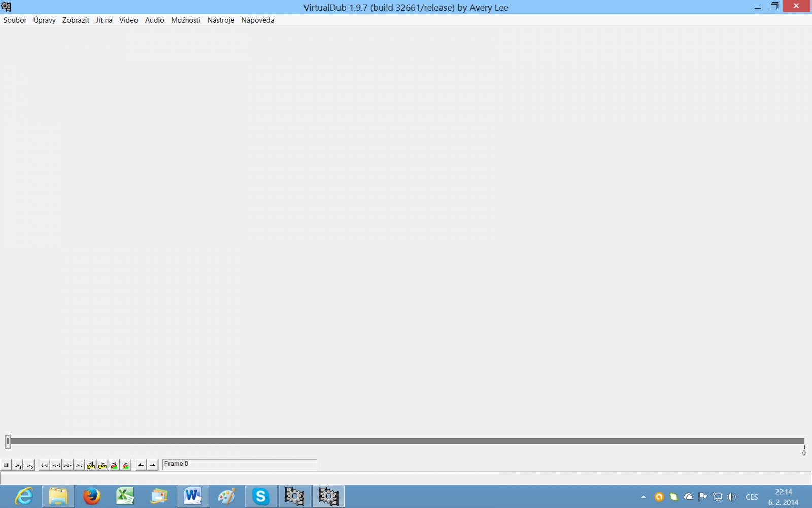Viewport: 812px width, 508px height.
Task: Open the Action Center flag icon
Action: (x=703, y=497)
